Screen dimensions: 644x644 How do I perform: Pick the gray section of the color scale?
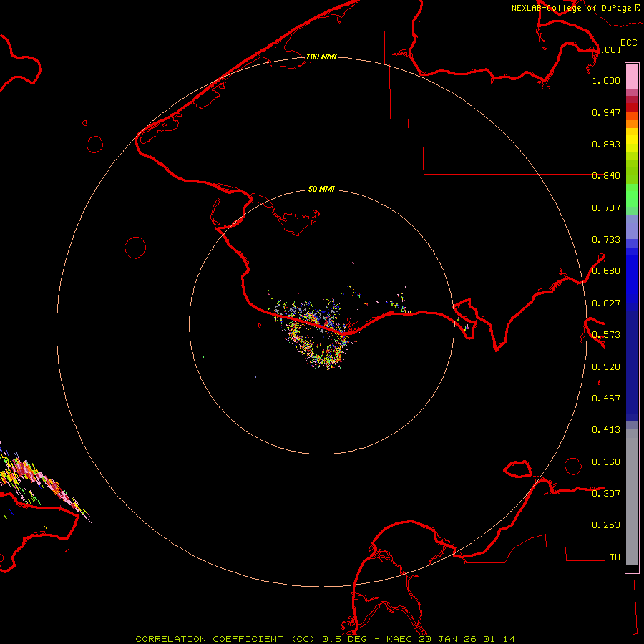(632, 494)
